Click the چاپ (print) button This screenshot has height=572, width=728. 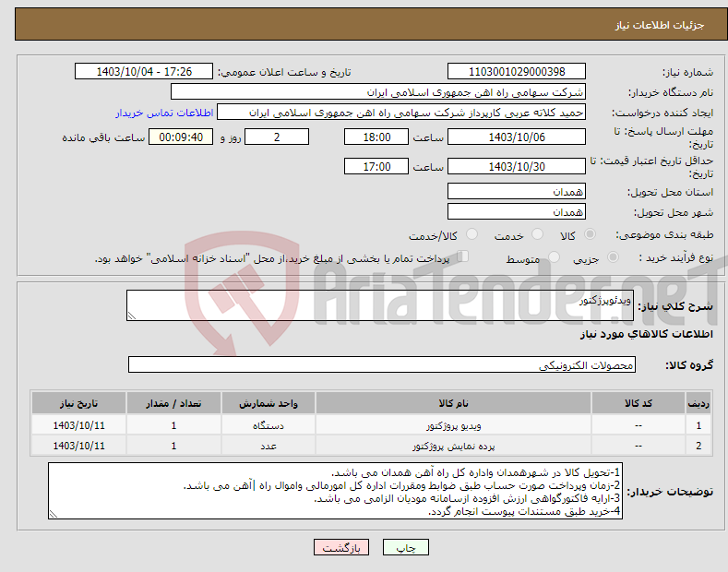point(405,548)
